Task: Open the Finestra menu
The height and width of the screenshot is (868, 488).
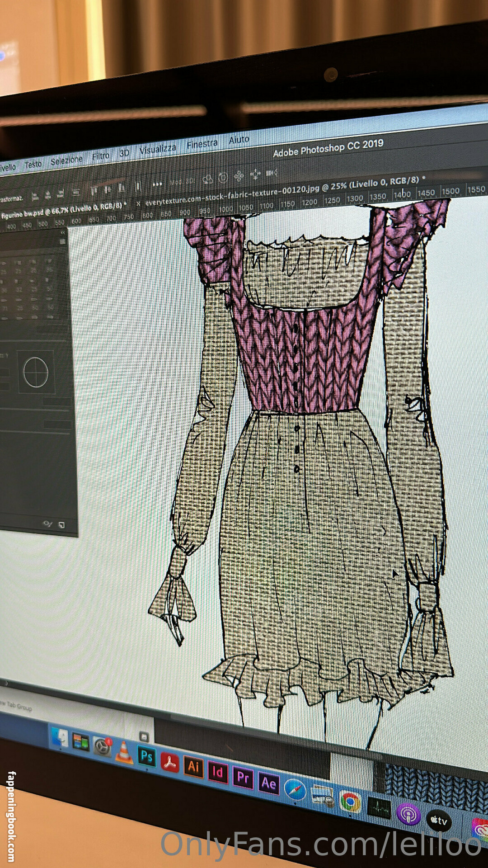Action: (x=202, y=144)
